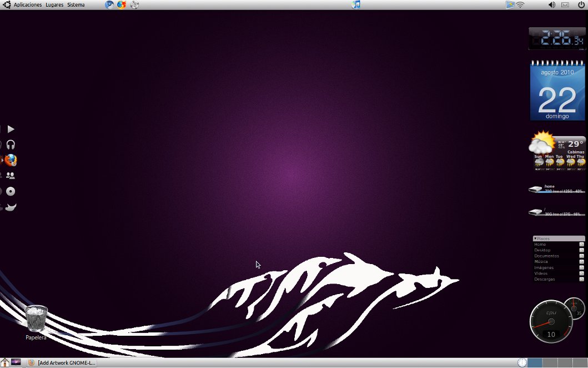Click the digital clock widget showing 2:26
This screenshot has width=588, height=368.
click(x=557, y=39)
